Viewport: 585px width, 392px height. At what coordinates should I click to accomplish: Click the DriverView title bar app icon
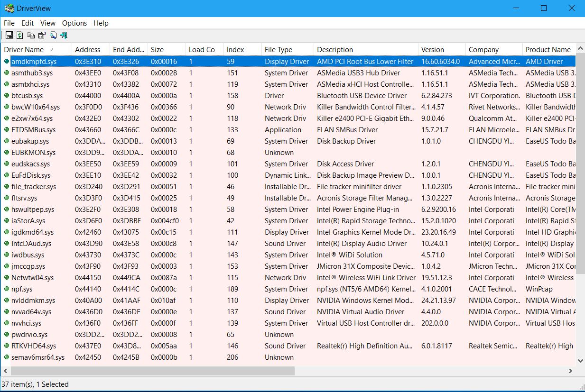pyautogui.click(x=9, y=8)
